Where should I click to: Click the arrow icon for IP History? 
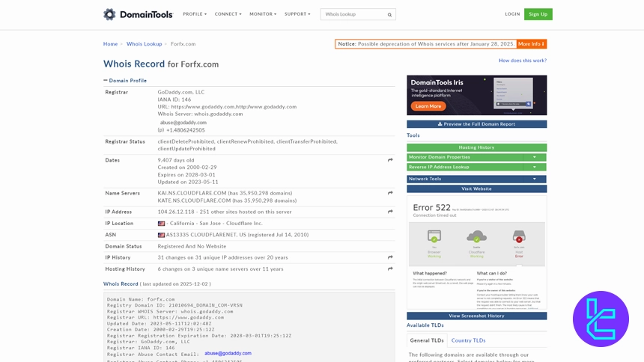(x=390, y=257)
